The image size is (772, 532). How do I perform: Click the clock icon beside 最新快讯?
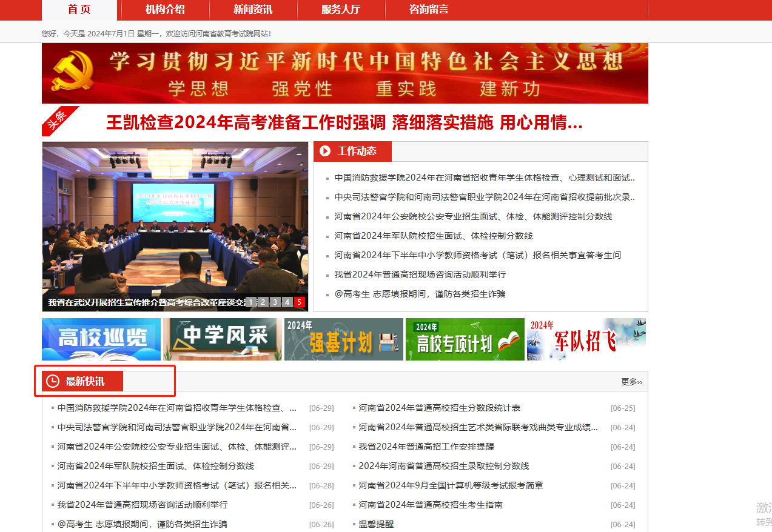[53, 381]
